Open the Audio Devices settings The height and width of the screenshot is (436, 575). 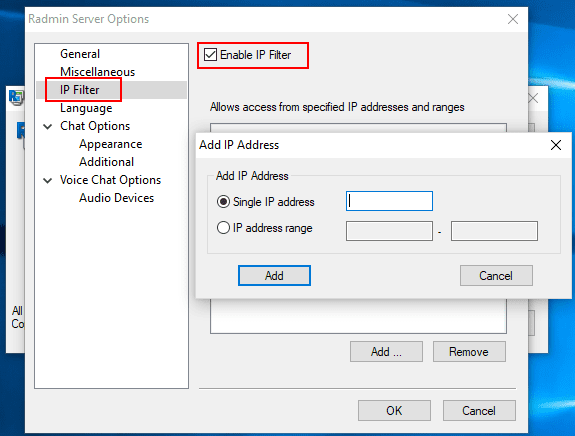pos(117,198)
